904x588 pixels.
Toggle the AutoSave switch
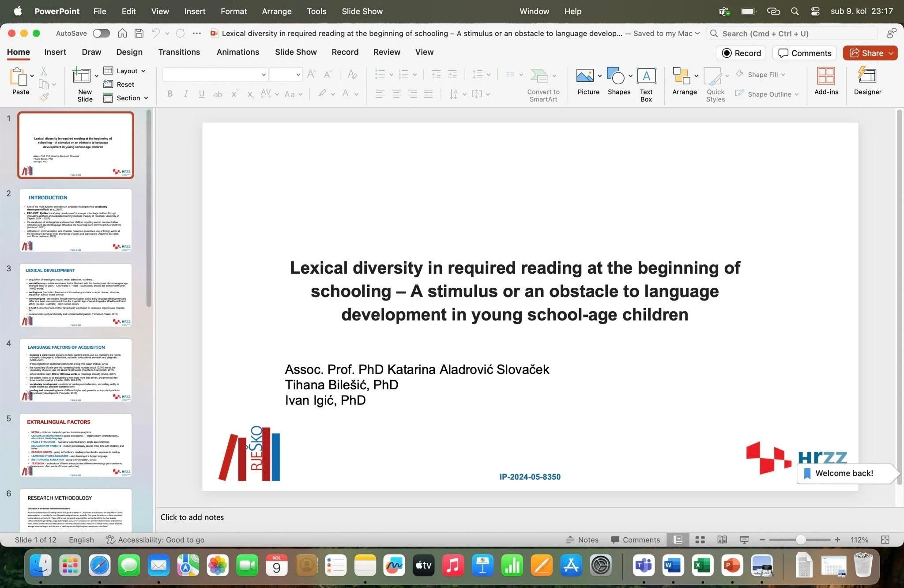pos(101,34)
